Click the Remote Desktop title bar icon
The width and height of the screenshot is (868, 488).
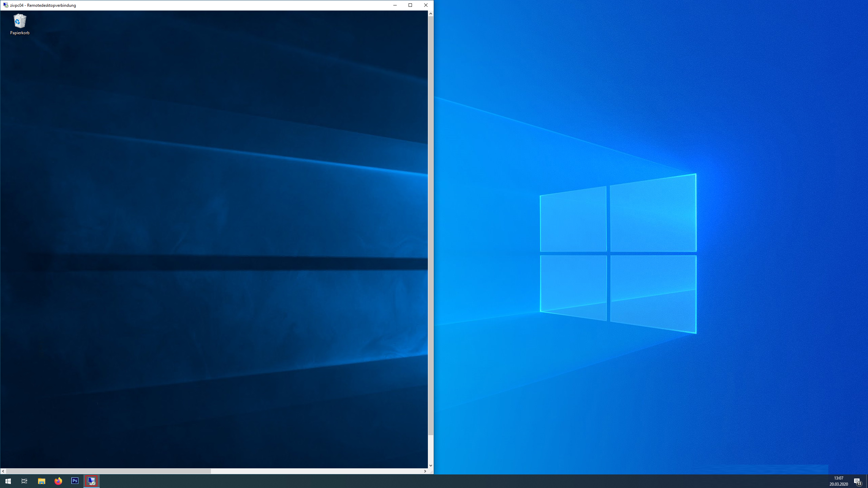point(5,5)
